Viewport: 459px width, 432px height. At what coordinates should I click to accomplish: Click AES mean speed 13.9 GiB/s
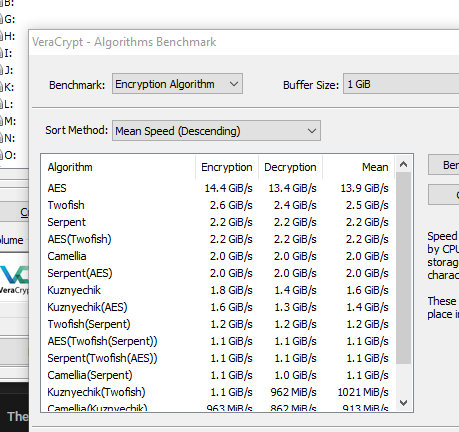click(364, 188)
